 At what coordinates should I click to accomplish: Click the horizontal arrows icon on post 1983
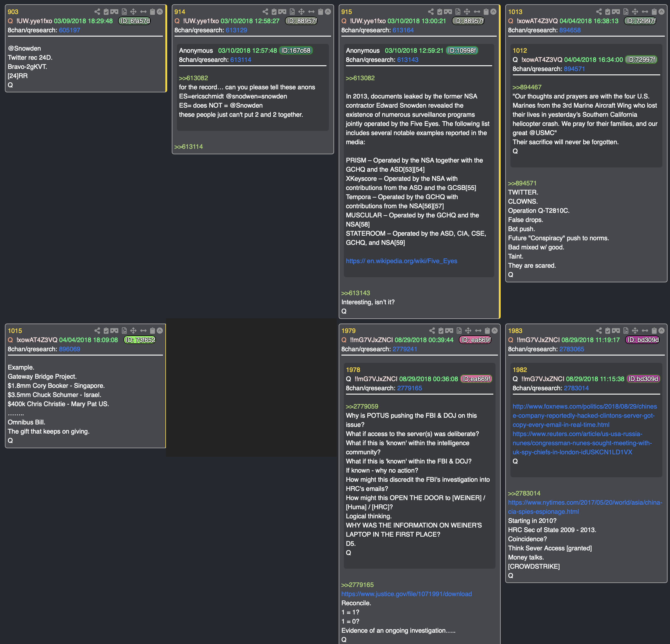(645, 331)
